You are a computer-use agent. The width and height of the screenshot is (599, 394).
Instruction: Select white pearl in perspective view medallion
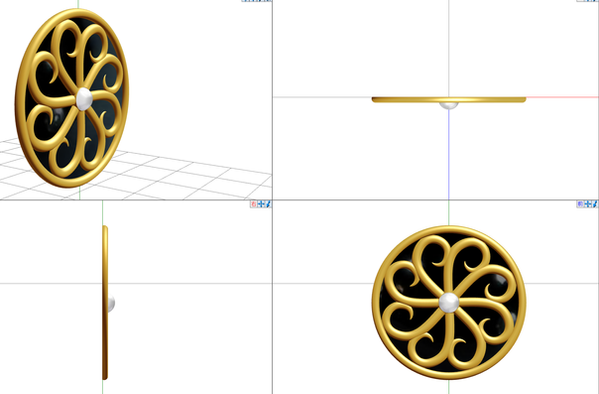(x=84, y=99)
